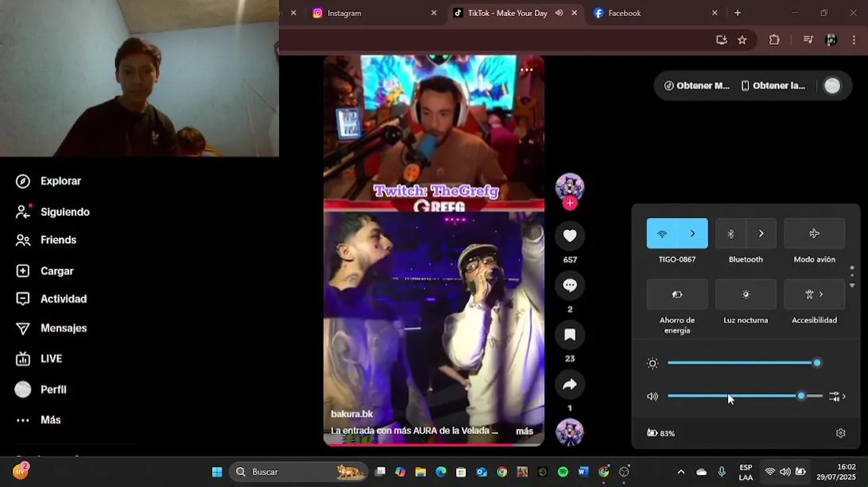Expand Wi-Fi networks list chevron
The image size is (868, 487).
pyautogui.click(x=692, y=233)
